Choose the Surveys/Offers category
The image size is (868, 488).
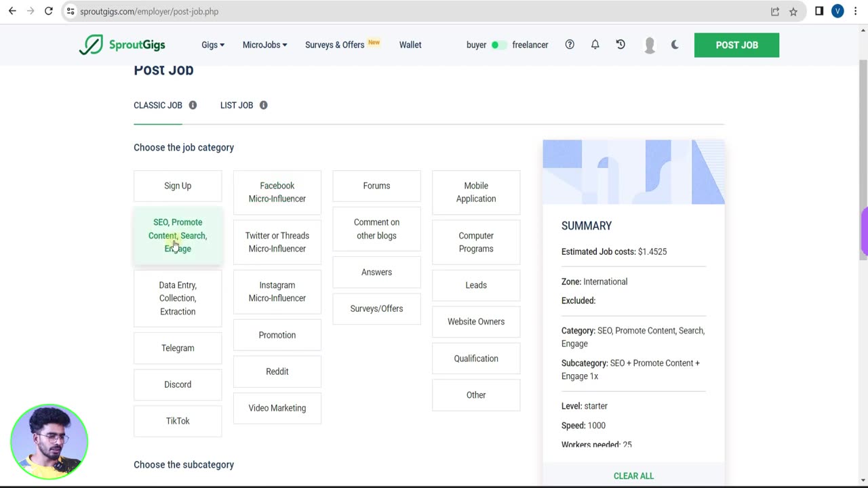click(x=376, y=308)
